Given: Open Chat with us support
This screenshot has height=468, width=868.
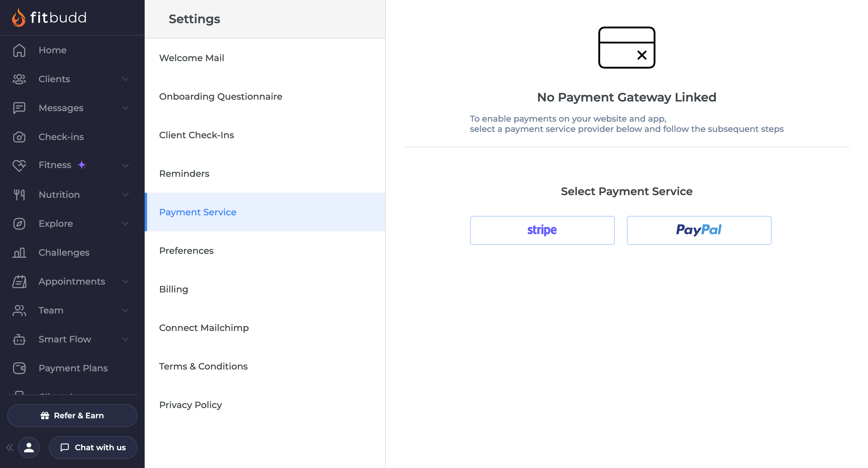Looking at the screenshot, I should [x=93, y=448].
